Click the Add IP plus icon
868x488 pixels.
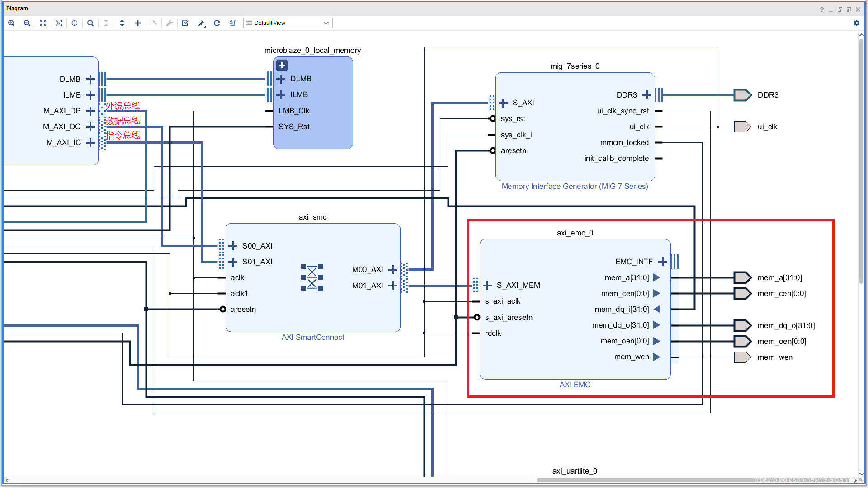point(138,23)
